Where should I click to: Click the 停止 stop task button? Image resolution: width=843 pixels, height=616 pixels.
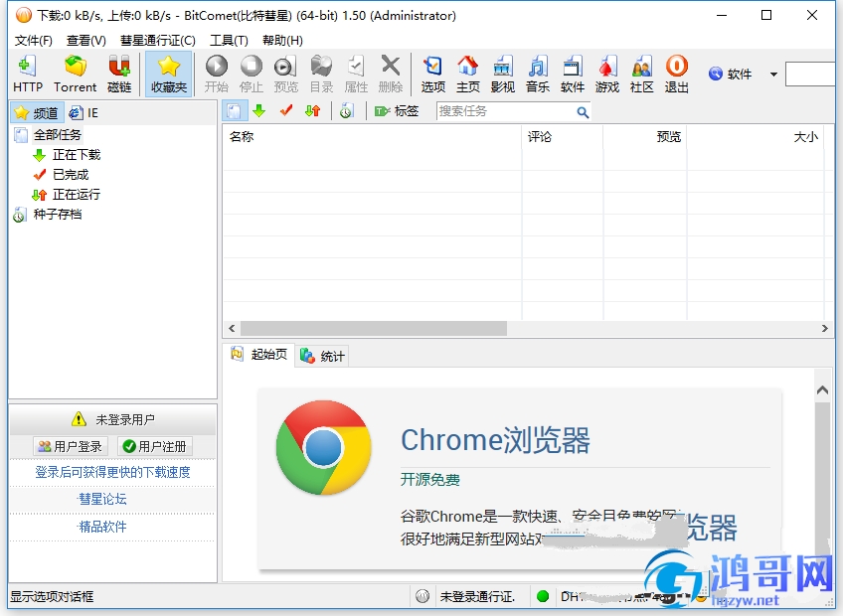point(252,75)
